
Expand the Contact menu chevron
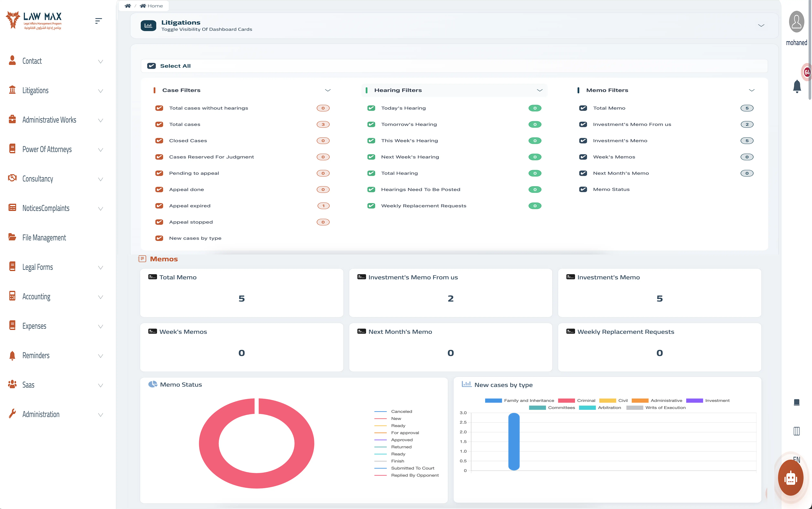tap(100, 62)
